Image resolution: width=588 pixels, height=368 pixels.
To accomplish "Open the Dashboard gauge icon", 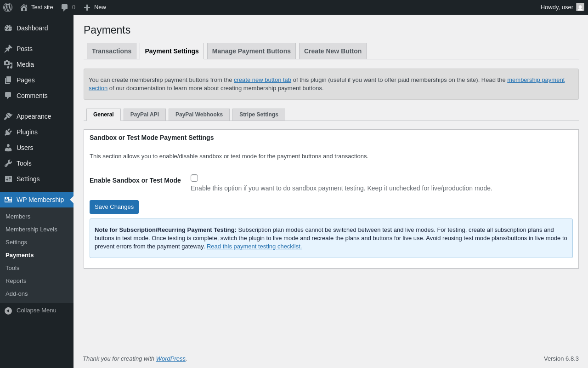I will 8,28.
